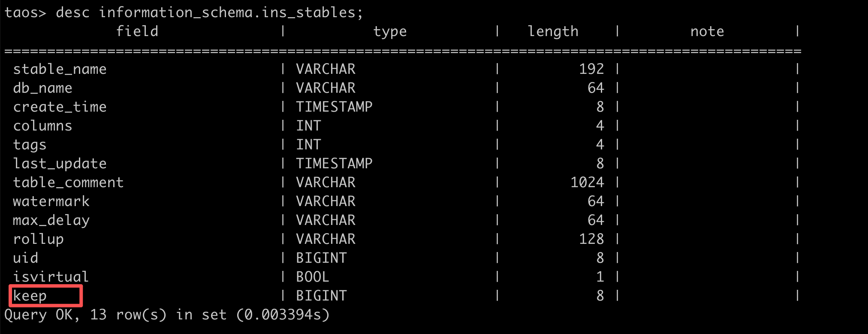Click the BOOL type value
The height and width of the screenshot is (334, 868).
313,277
